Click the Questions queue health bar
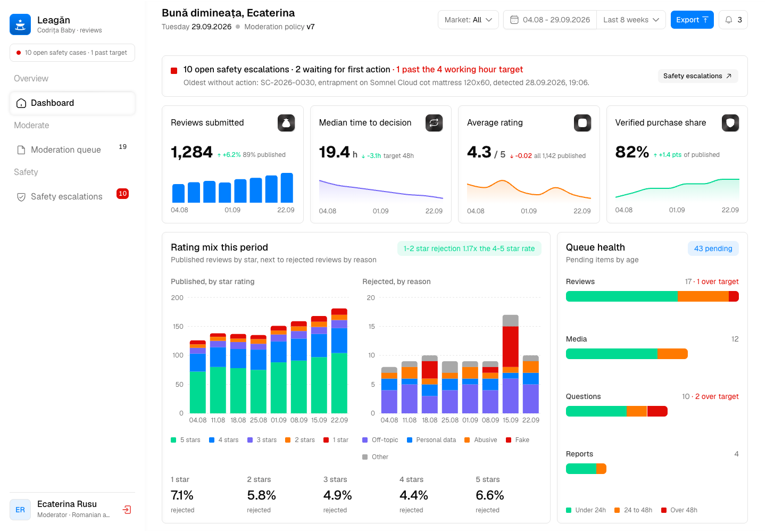 [617, 411]
